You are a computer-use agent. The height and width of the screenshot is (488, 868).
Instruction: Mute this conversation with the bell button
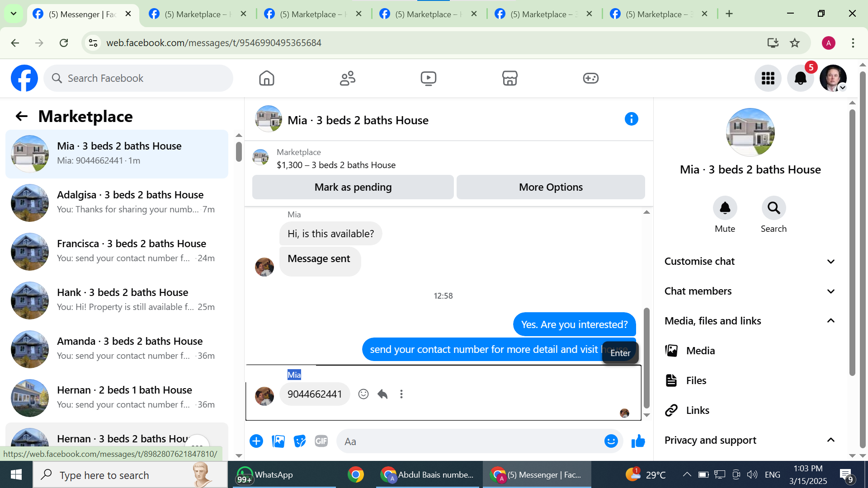(x=725, y=208)
